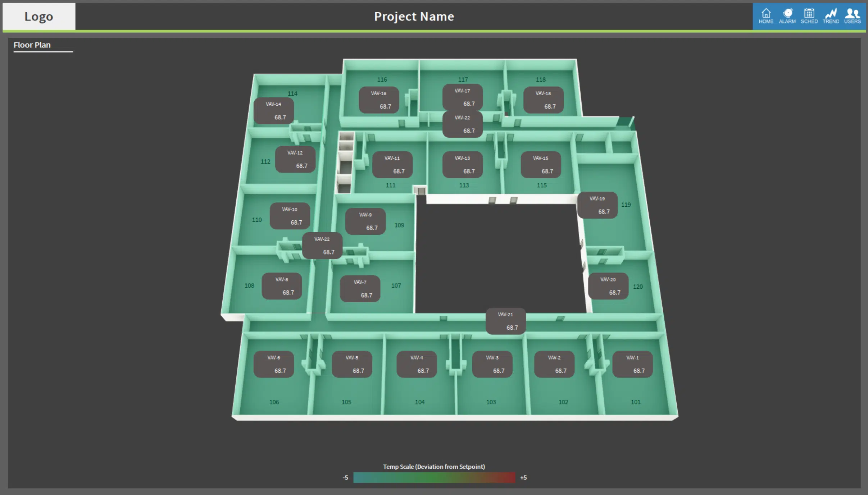The width and height of the screenshot is (868, 495).
Task: Open the VAV-1 unit in room 101
Action: [632, 364]
